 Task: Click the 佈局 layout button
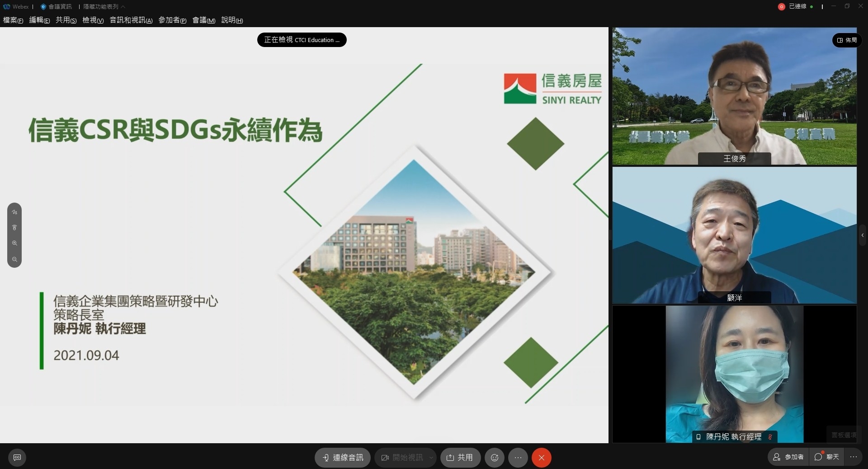pos(847,40)
